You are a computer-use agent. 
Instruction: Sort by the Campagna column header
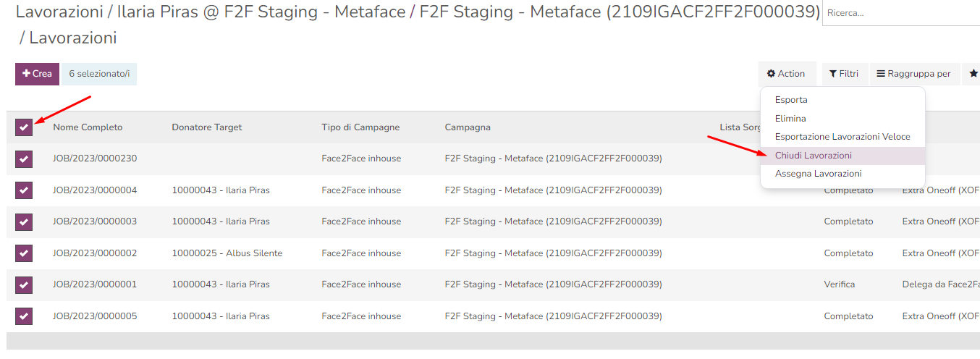468,127
